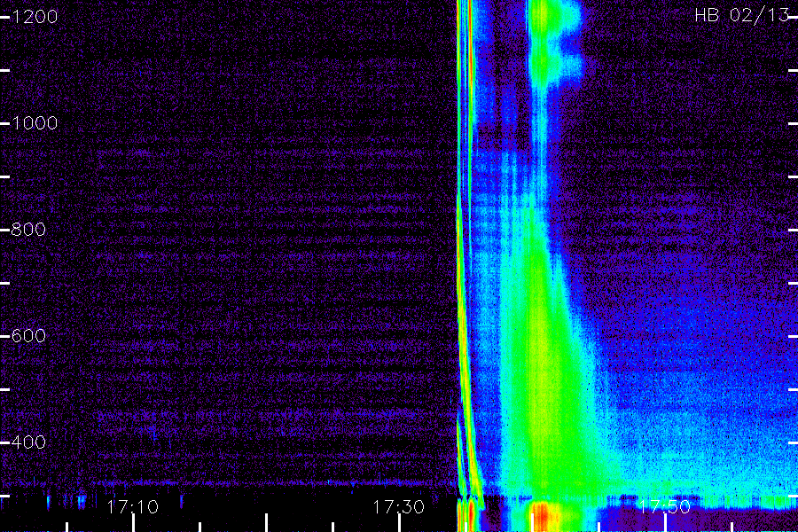Click the 600 frequency axis label
The height and width of the screenshot is (532, 798).
[x=28, y=335]
